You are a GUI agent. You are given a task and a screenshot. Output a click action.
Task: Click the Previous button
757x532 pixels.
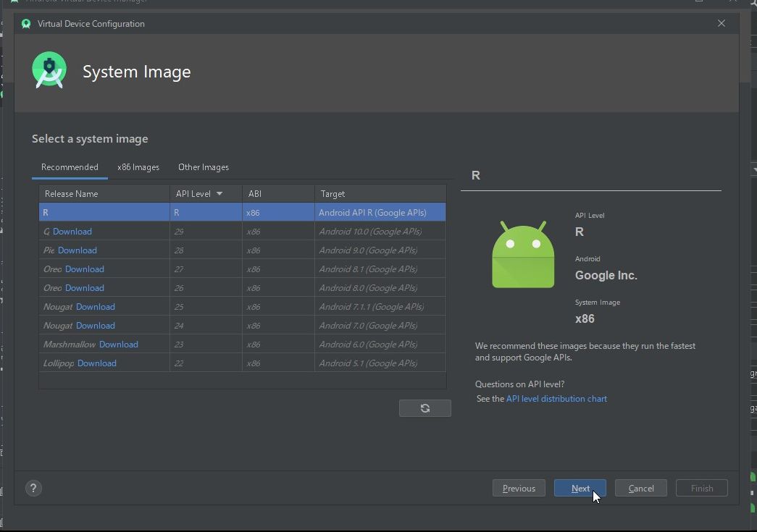pos(519,488)
